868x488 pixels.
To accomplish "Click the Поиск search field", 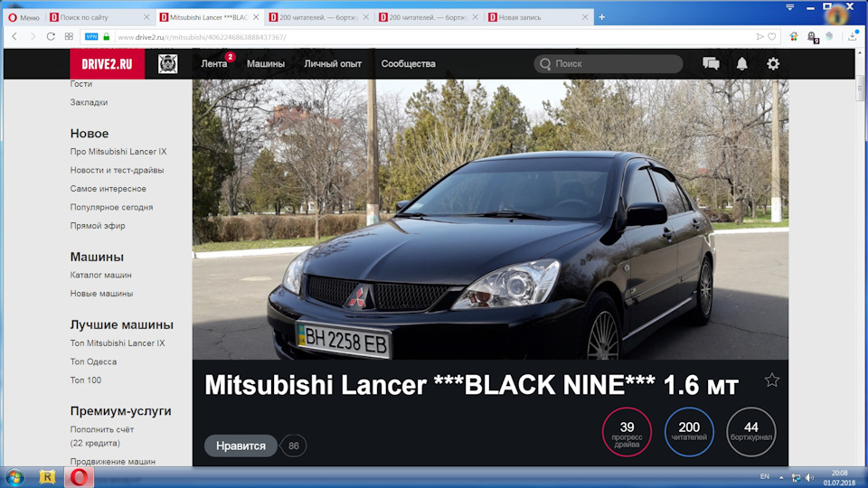I will pos(609,63).
